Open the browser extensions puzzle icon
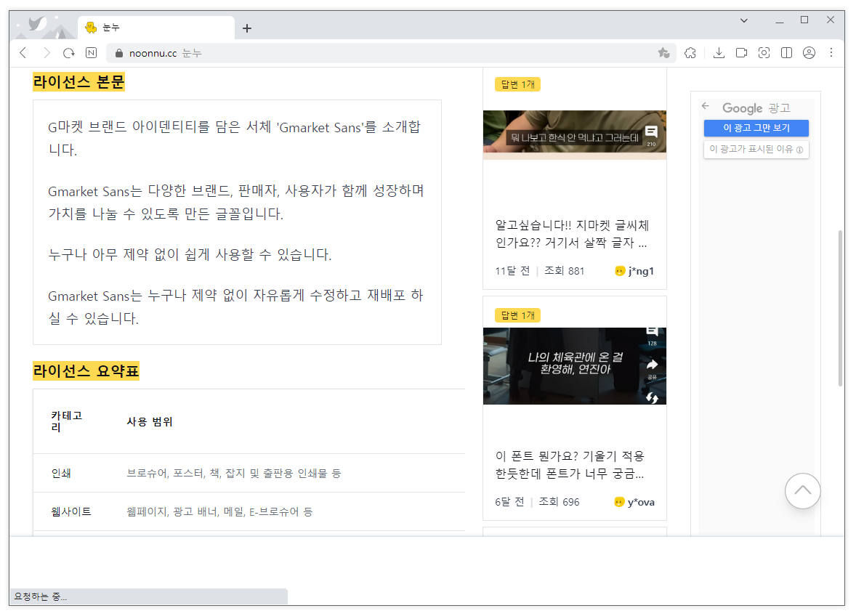 (690, 53)
